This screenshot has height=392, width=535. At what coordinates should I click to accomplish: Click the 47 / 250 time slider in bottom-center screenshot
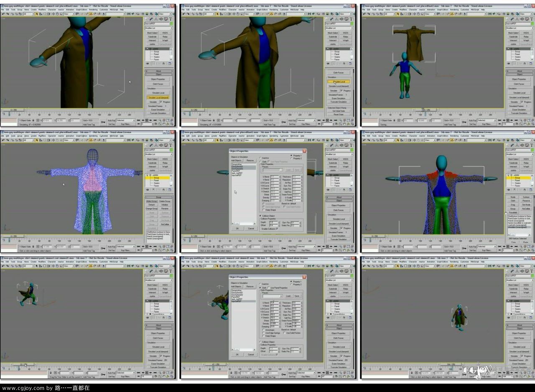(x=215, y=364)
